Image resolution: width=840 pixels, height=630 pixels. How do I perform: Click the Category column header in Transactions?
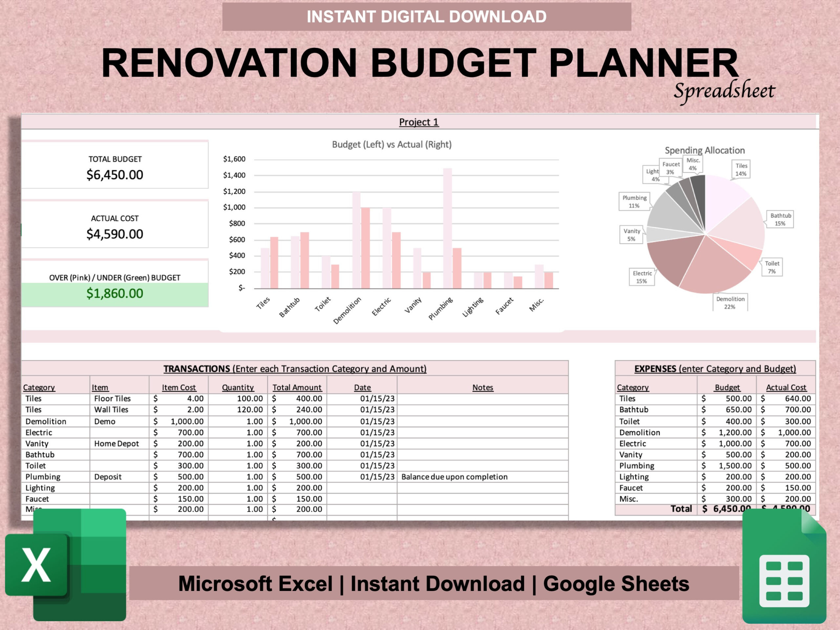pos(39,387)
